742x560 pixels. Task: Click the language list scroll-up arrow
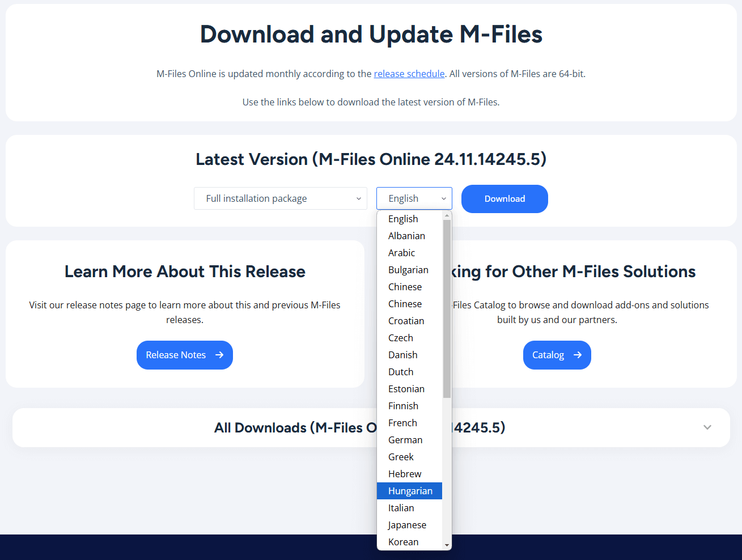click(x=447, y=215)
